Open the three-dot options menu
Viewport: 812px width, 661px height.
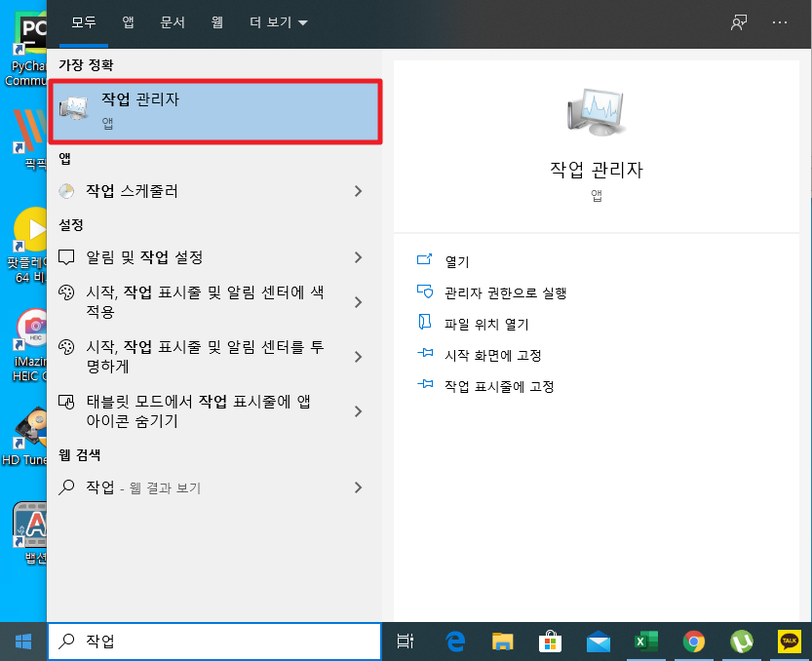[780, 22]
